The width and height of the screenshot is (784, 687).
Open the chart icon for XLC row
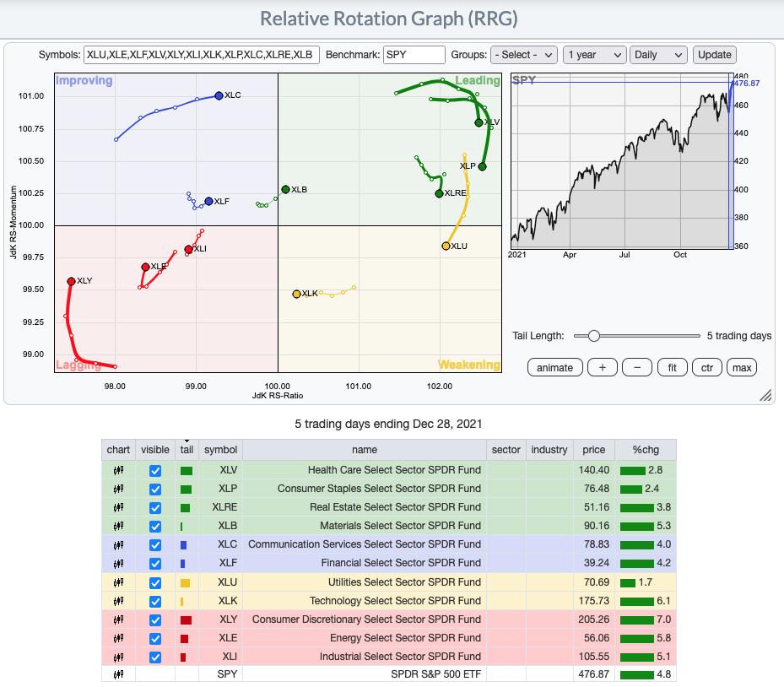118,545
